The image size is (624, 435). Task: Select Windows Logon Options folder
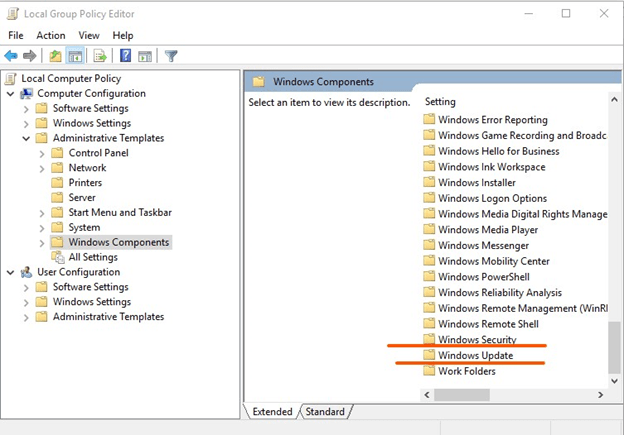point(492,198)
